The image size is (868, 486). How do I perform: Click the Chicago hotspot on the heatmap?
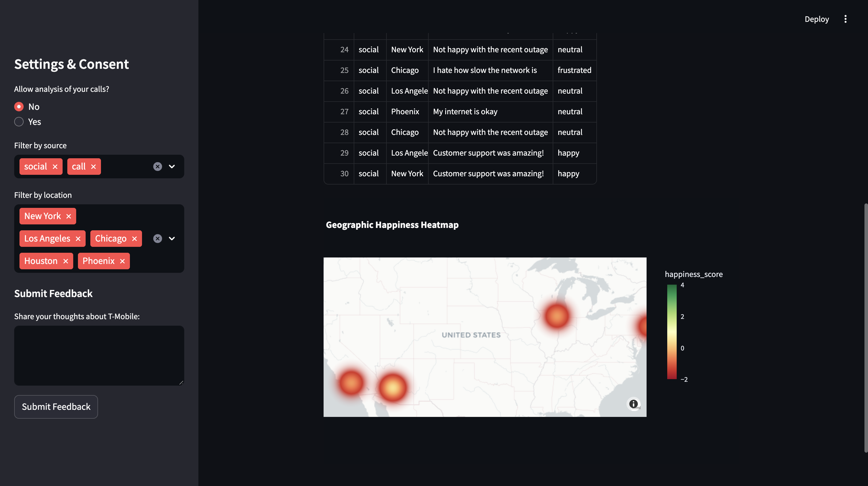click(557, 316)
